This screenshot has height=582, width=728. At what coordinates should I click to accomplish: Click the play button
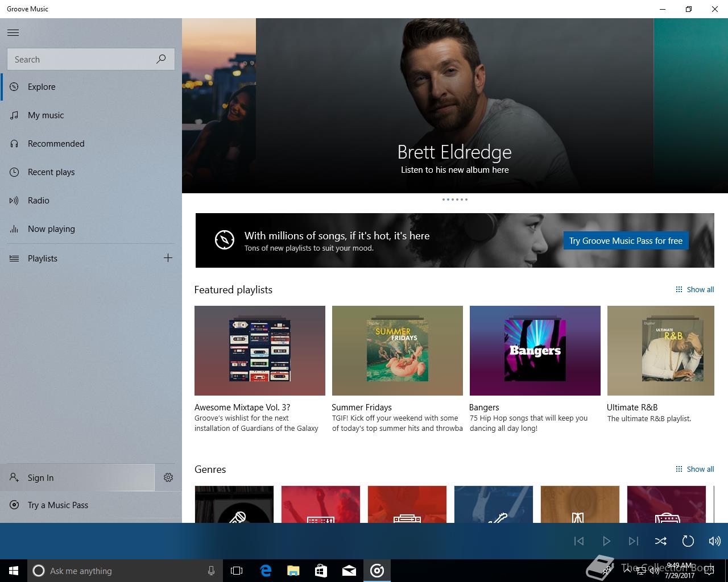[x=606, y=541]
